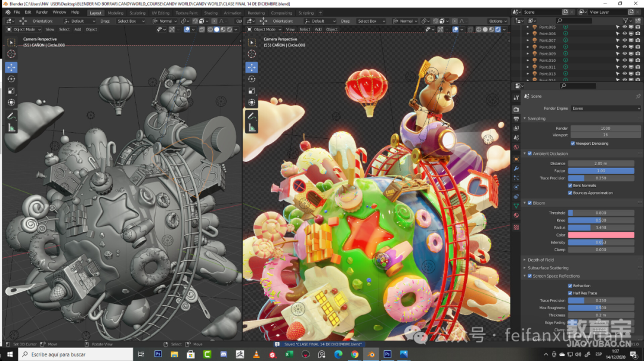Open the File menu
The width and height of the screenshot is (644, 361).
(x=17, y=13)
